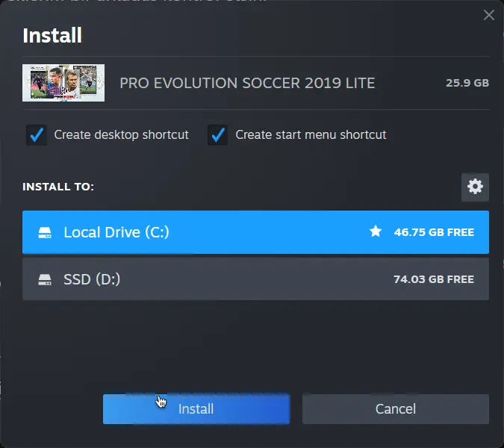Close the Install dialog with X
The image size is (504, 448).
[x=489, y=15]
